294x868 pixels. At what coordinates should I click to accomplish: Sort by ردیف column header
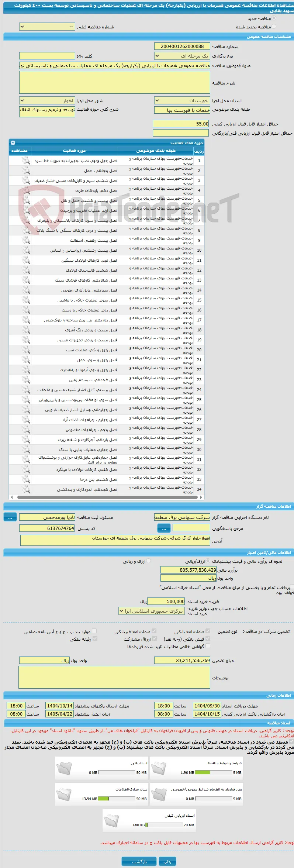tap(199, 151)
